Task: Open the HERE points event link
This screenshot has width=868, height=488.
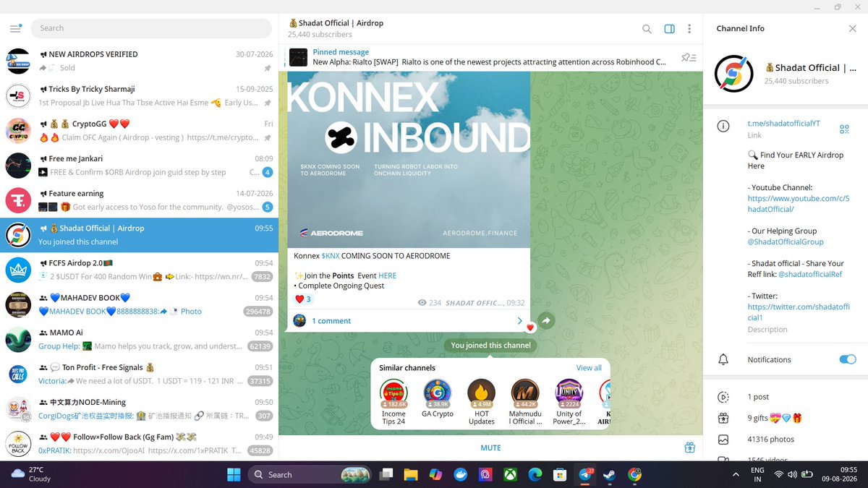Action: [x=387, y=275]
